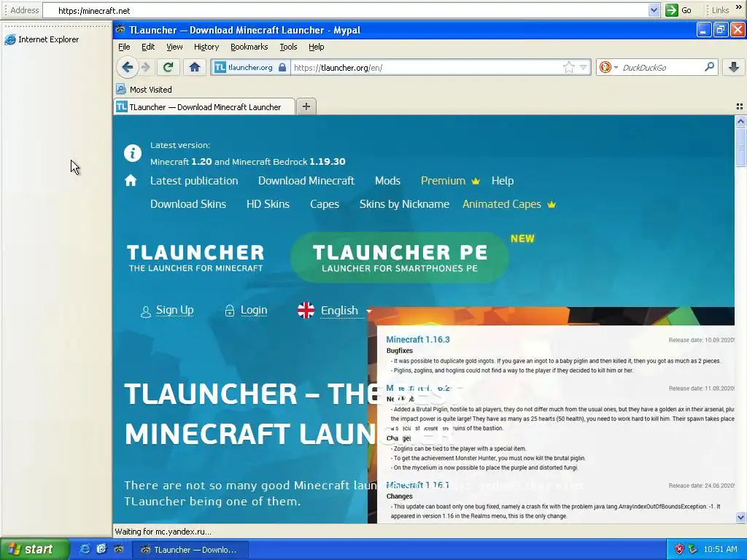Open the Skins by Nickname link
747x560 pixels.
[x=404, y=204]
